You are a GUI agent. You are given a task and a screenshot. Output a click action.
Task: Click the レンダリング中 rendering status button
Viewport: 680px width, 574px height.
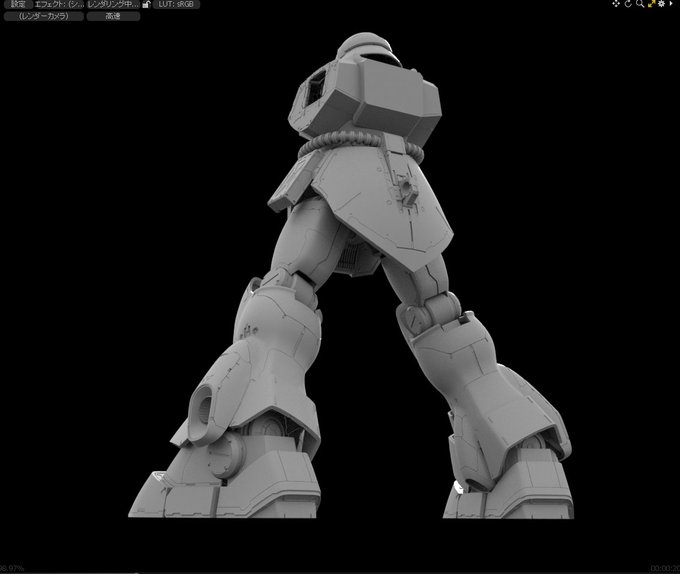click(113, 4)
